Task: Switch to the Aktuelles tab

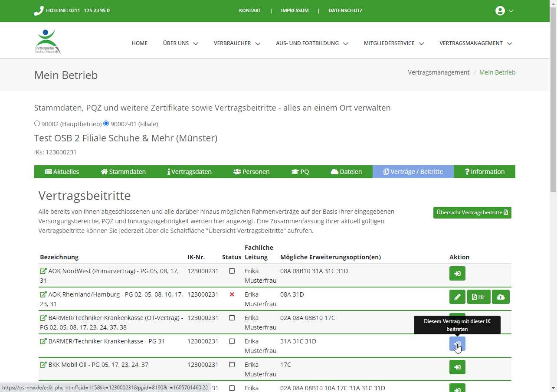Action: coord(62,172)
